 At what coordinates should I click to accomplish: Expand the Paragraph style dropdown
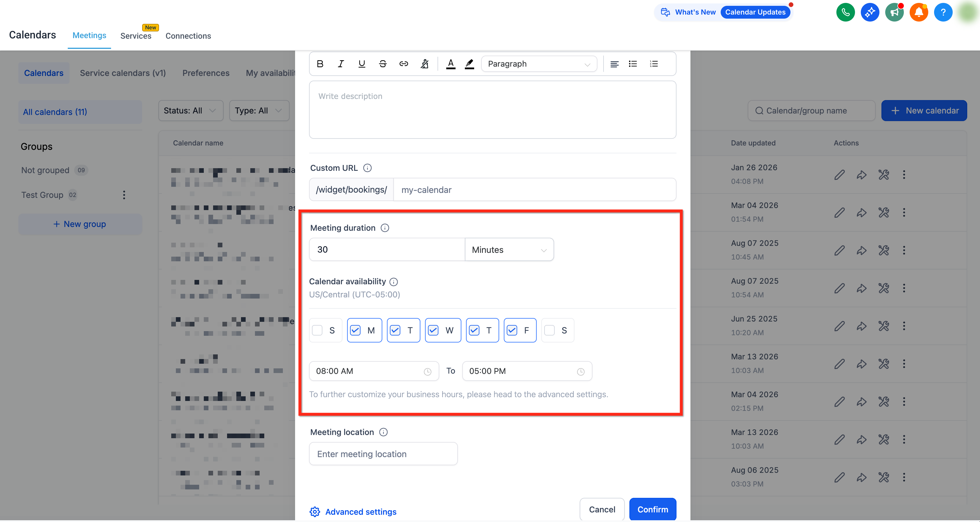click(539, 64)
